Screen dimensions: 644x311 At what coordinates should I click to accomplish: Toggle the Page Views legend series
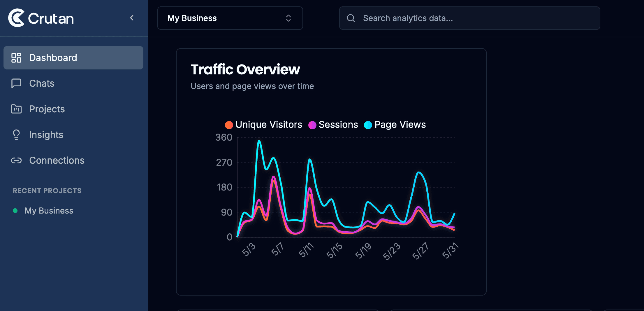pyautogui.click(x=395, y=125)
